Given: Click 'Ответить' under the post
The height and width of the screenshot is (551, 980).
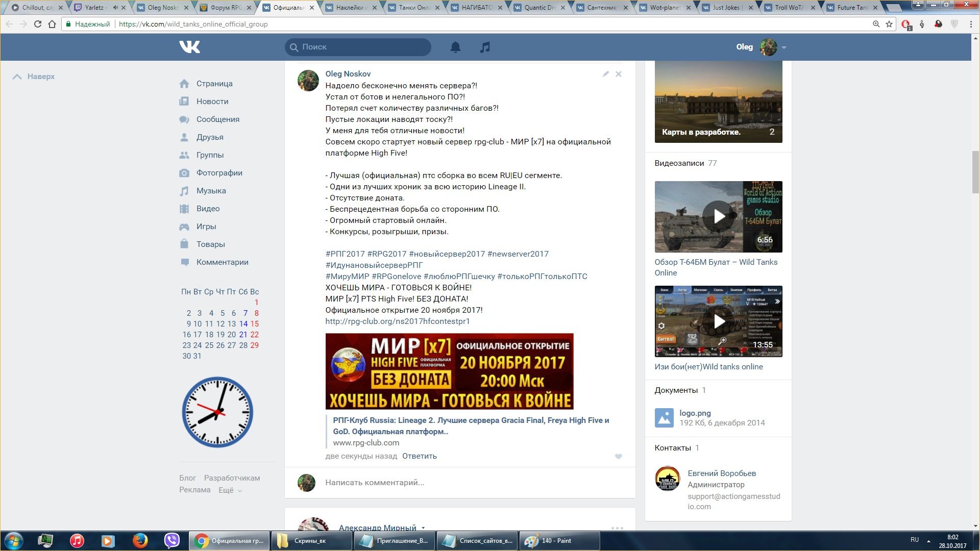Looking at the screenshot, I should [419, 456].
